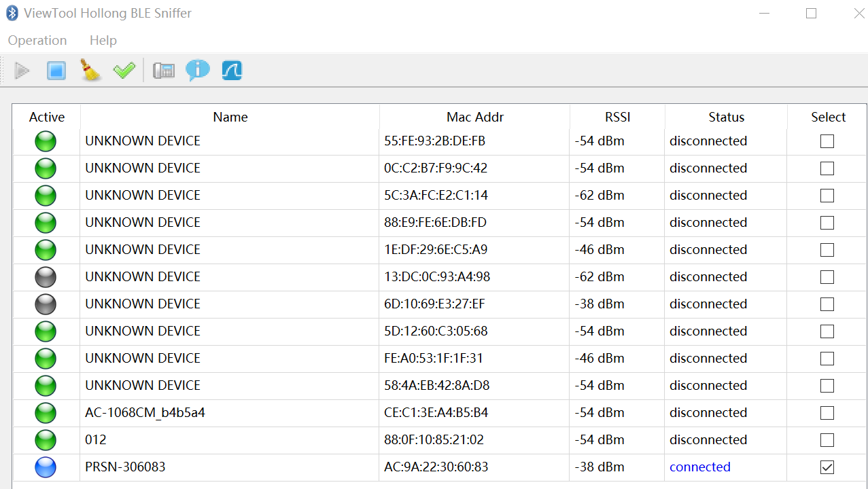This screenshot has height=489, width=868.
Task: Click MAC address AC:9A:22:30:60:83
Action: 436,467
